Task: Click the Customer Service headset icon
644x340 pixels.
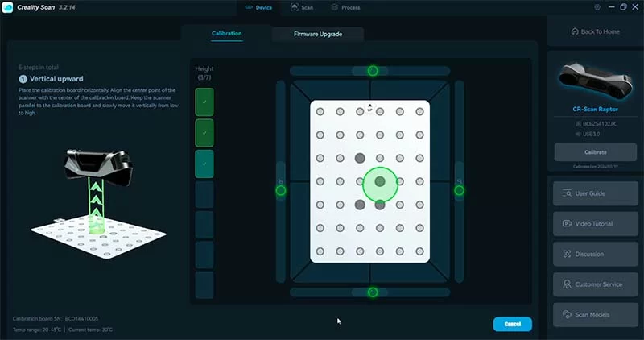Action: pos(567,284)
